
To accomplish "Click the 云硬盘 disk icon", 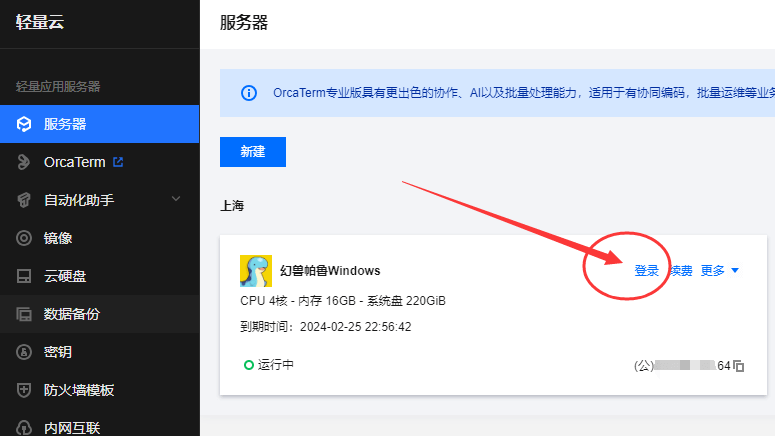I will point(24,276).
